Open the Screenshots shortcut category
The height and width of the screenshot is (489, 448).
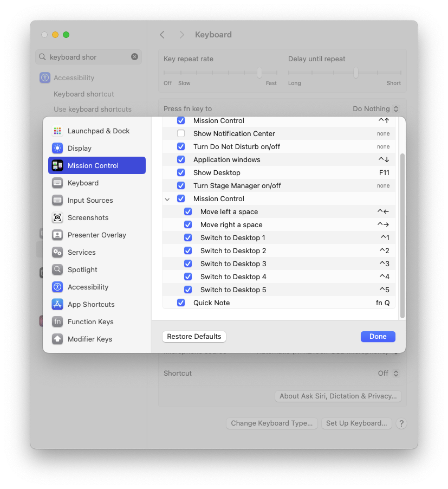click(x=97, y=218)
